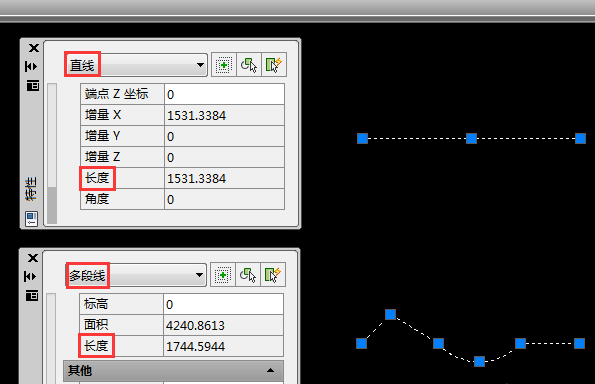
Task: Click the 增量 Y value cell
Action: point(224,136)
